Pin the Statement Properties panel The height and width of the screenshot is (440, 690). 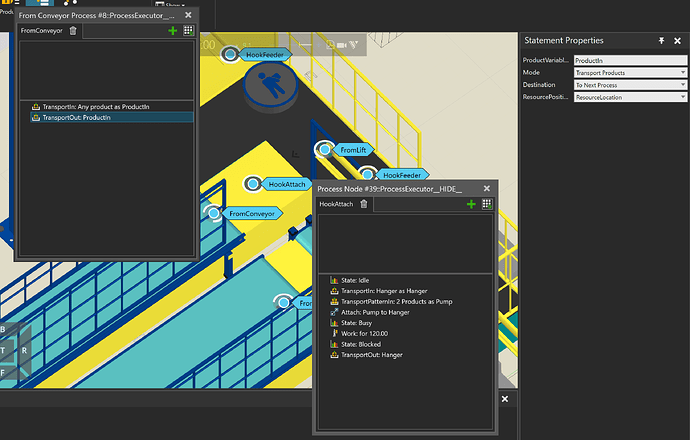tap(662, 40)
